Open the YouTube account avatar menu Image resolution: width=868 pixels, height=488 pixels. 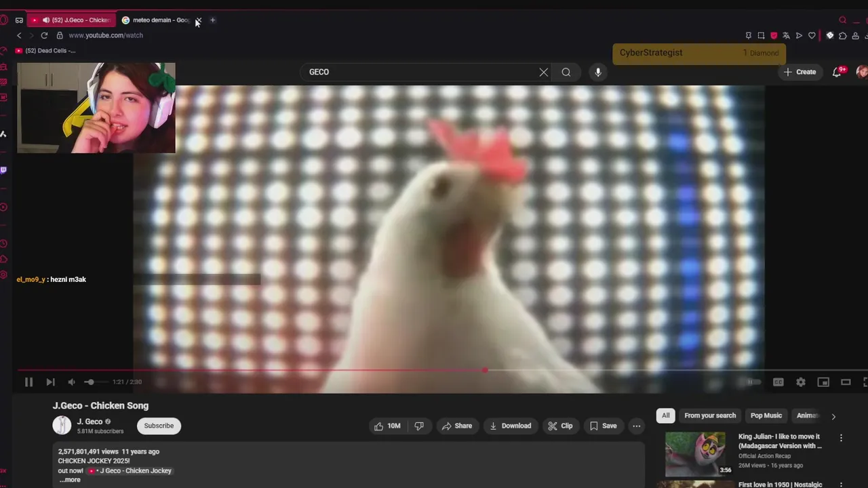tap(862, 72)
